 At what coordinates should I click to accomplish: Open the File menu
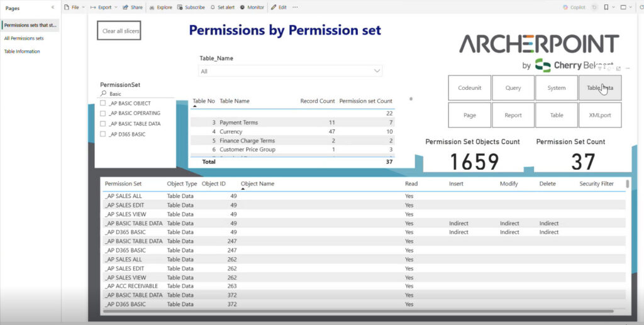pyautogui.click(x=74, y=8)
